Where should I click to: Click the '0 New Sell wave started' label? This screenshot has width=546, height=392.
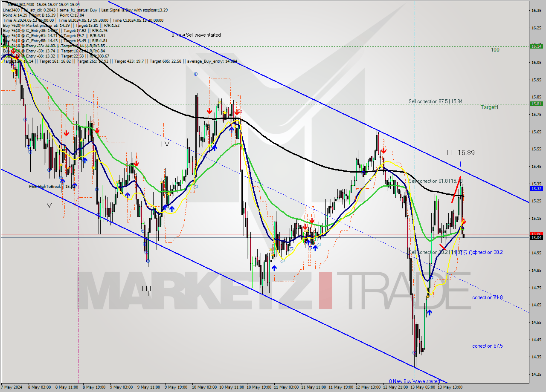pyautogui.click(x=196, y=35)
